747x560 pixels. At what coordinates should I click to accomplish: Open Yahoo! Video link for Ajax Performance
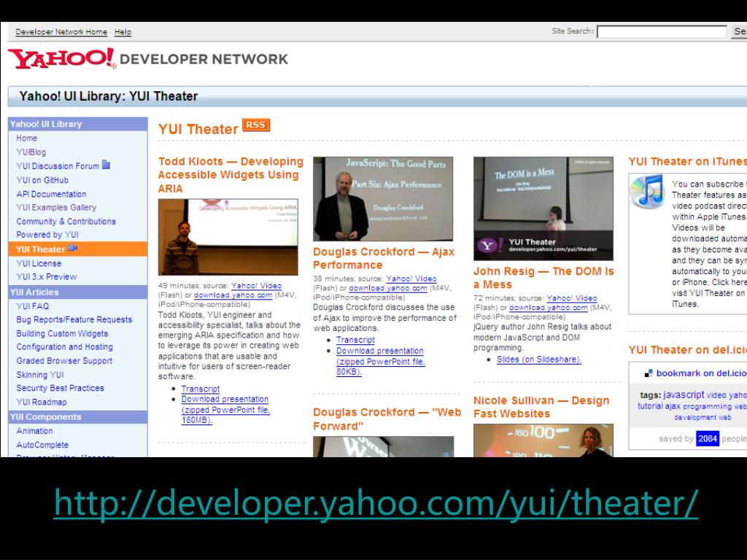click(x=411, y=279)
